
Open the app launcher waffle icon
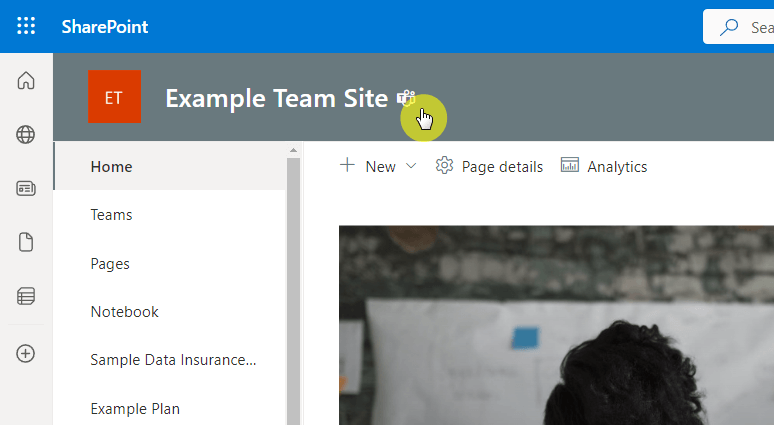tap(26, 26)
